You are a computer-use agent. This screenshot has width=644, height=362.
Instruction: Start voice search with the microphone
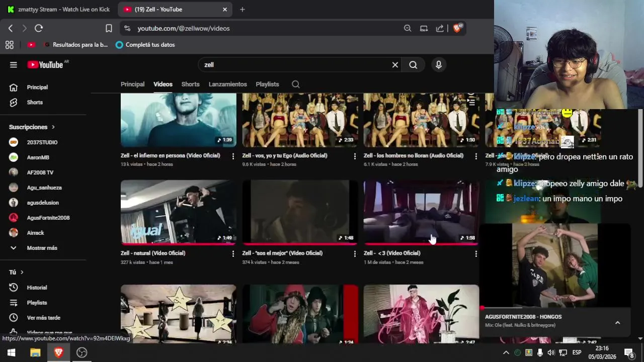click(x=439, y=65)
